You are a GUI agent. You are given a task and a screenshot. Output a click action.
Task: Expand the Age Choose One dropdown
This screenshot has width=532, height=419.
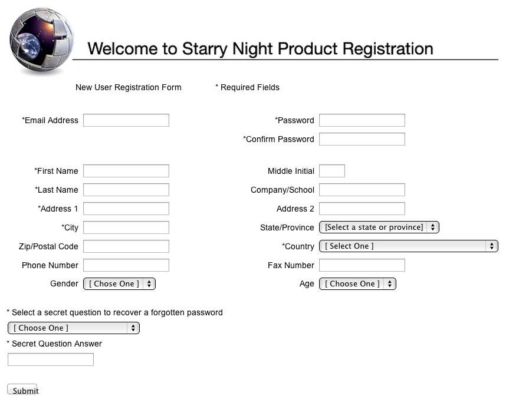click(x=357, y=283)
